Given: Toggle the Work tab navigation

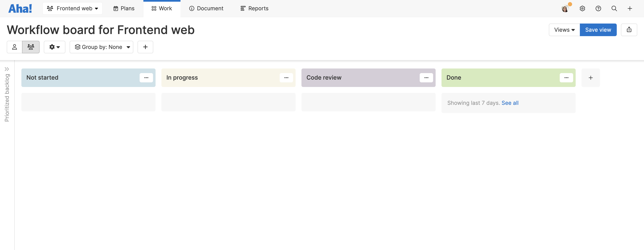Looking at the screenshot, I should (162, 8).
